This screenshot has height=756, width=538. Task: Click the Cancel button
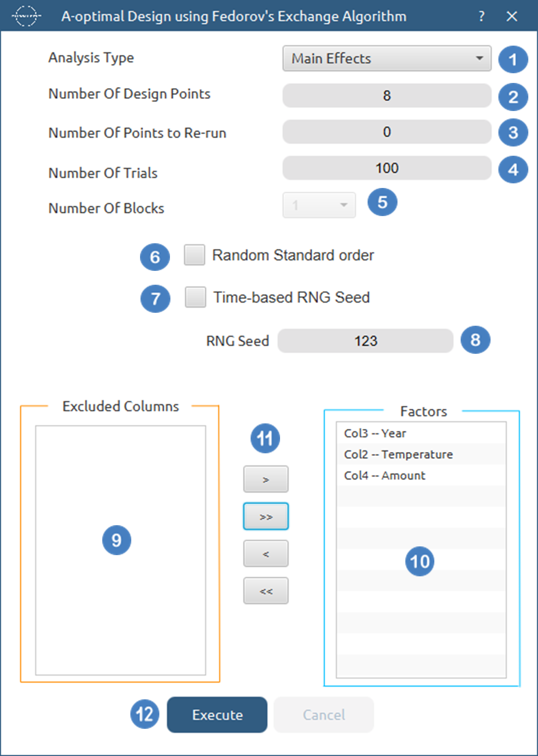click(x=323, y=715)
